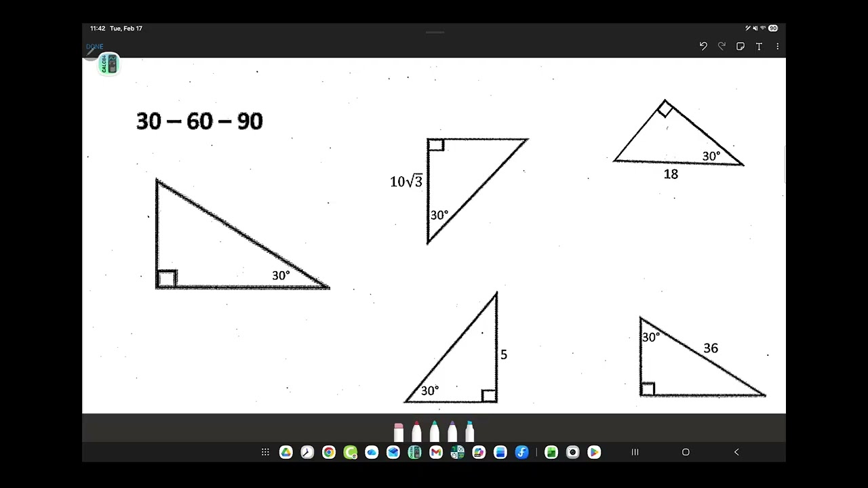Tap the drag handle at top center

435,32
